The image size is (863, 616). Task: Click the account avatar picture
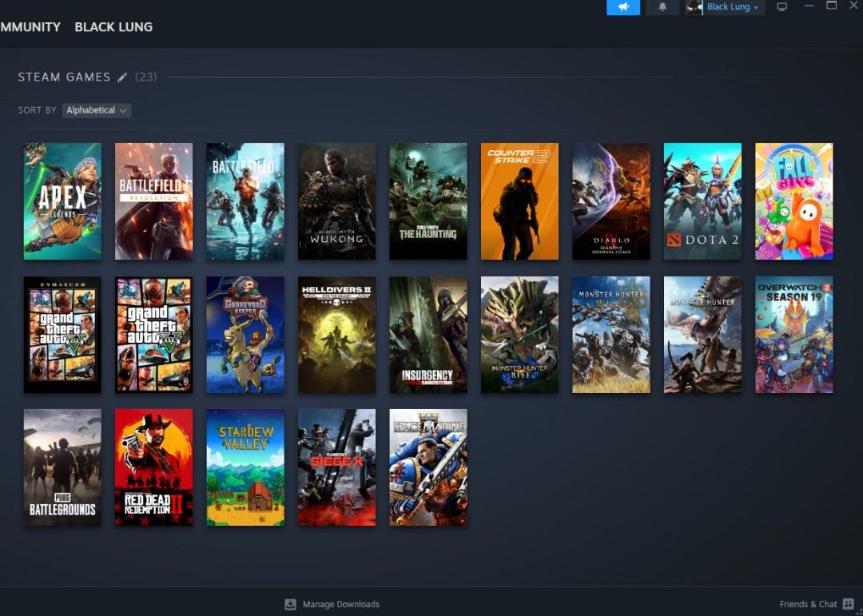(x=694, y=7)
